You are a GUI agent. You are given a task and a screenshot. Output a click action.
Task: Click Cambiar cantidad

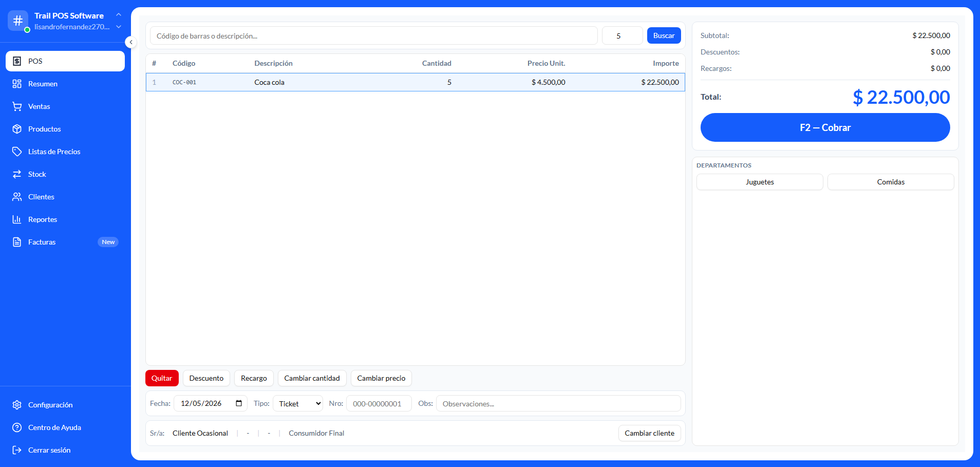[312, 378]
